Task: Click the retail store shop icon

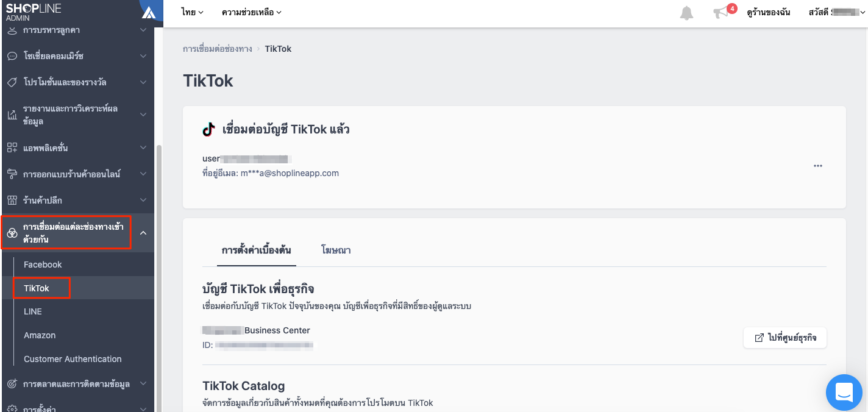Action: click(x=12, y=200)
